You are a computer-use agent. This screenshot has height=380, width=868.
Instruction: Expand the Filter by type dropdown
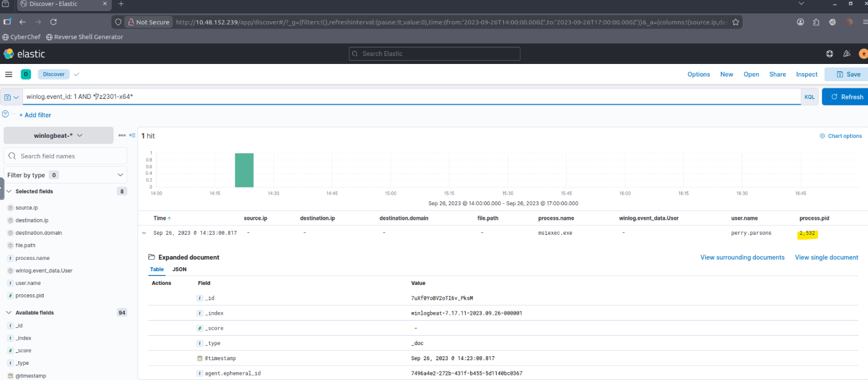pyautogui.click(x=65, y=175)
